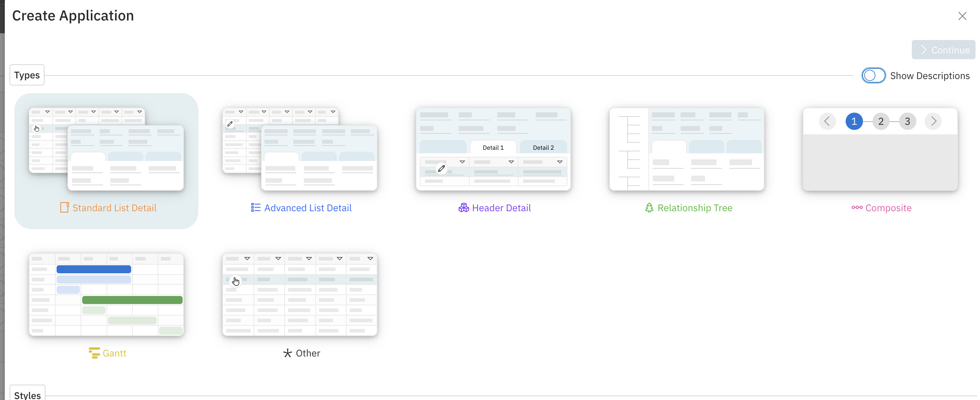Click the Advanced List Detail label
Screen dimensions: 980x400
click(x=308, y=208)
